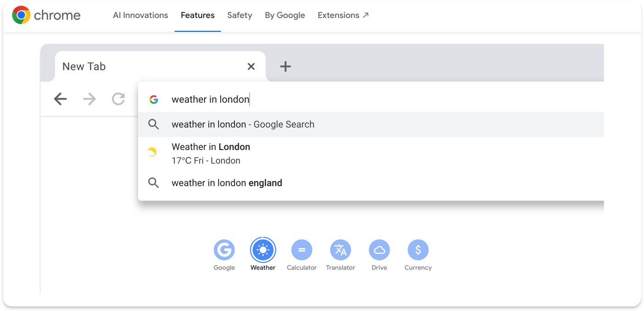Select the Weather feature icon
This screenshot has height=311, width=644.
263,250
